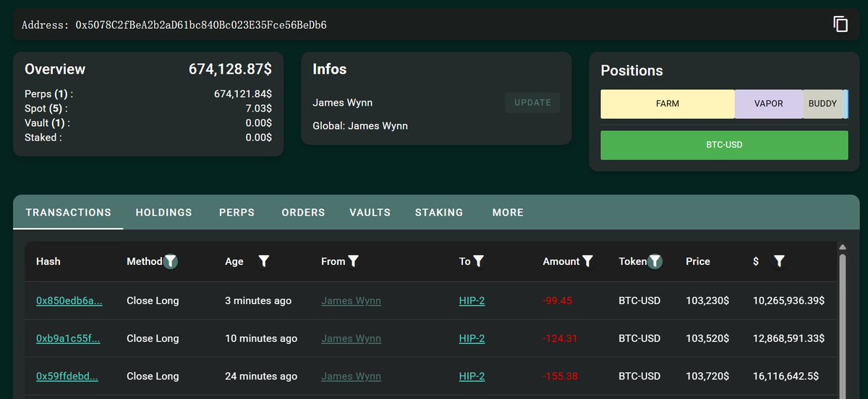Viewport: 868px width, 399px height.
Task: Open HIP-2 link in the -124.31 row
Action: click(472, 338)
